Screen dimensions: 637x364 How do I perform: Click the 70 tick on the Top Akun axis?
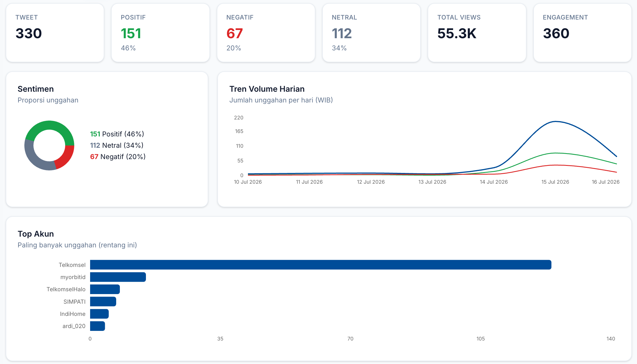click(351, 339)
